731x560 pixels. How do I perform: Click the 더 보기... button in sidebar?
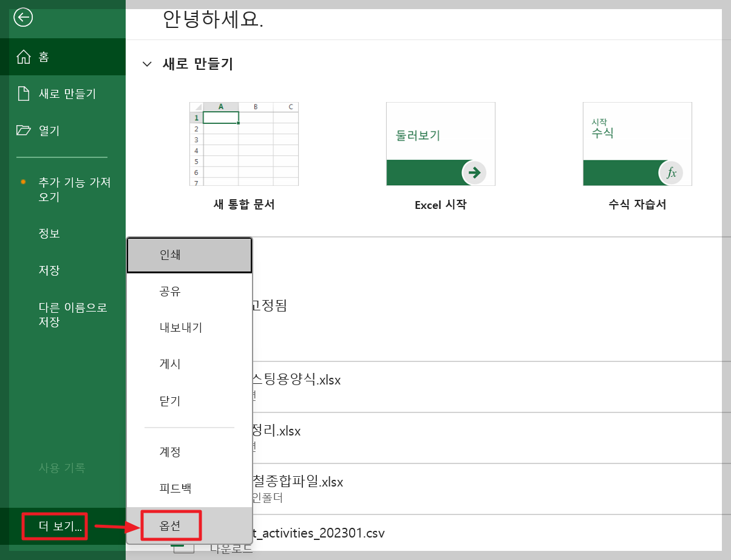(x=53, y=527)
